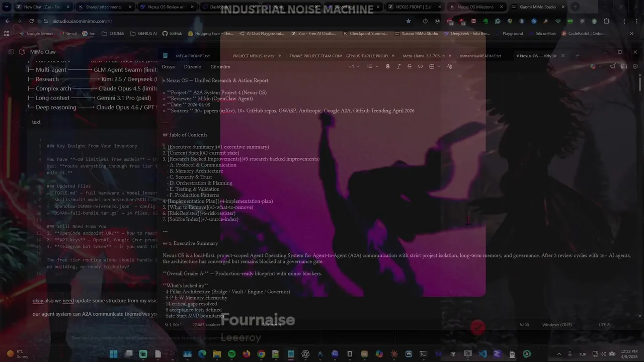Add a new tab in Notepad

(578, 56)
